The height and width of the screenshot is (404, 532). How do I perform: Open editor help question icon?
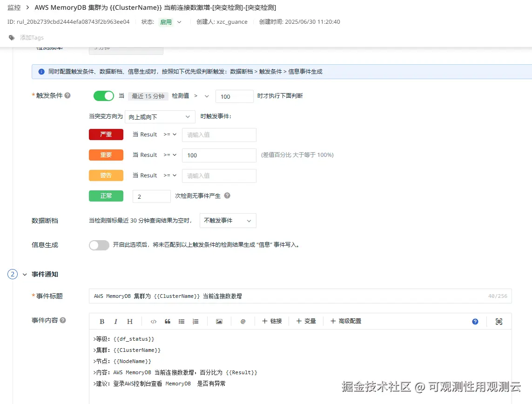[x=475, y=322]
